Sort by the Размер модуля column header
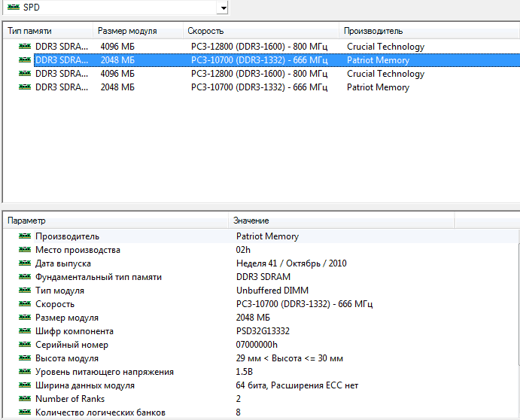 click(x=138, y=31)
